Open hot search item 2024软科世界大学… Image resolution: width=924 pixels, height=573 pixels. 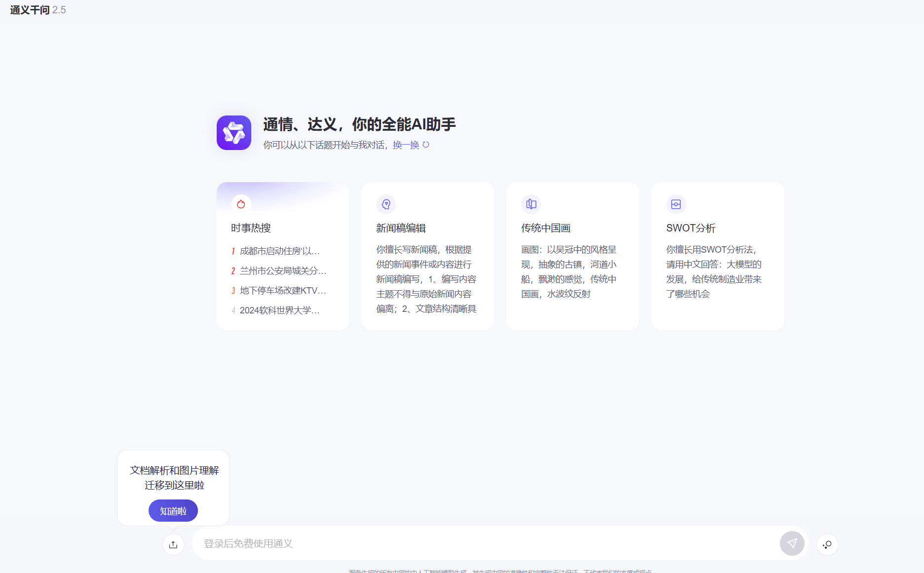point(280,310)
